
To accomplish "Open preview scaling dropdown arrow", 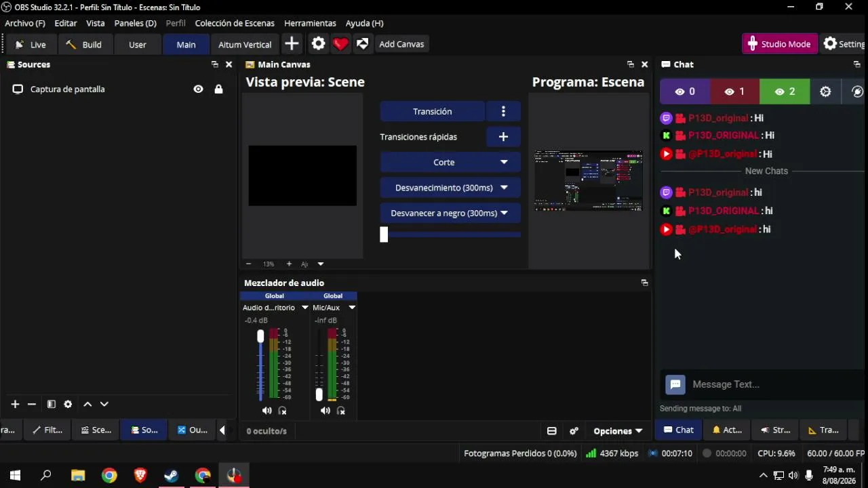I will tap(321, 264).
